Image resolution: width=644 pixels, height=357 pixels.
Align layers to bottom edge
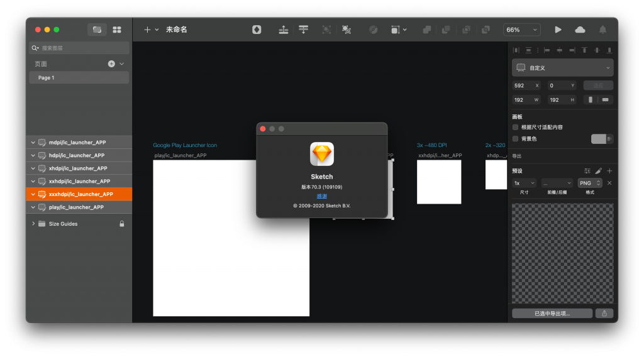click(x=609, y=50)
